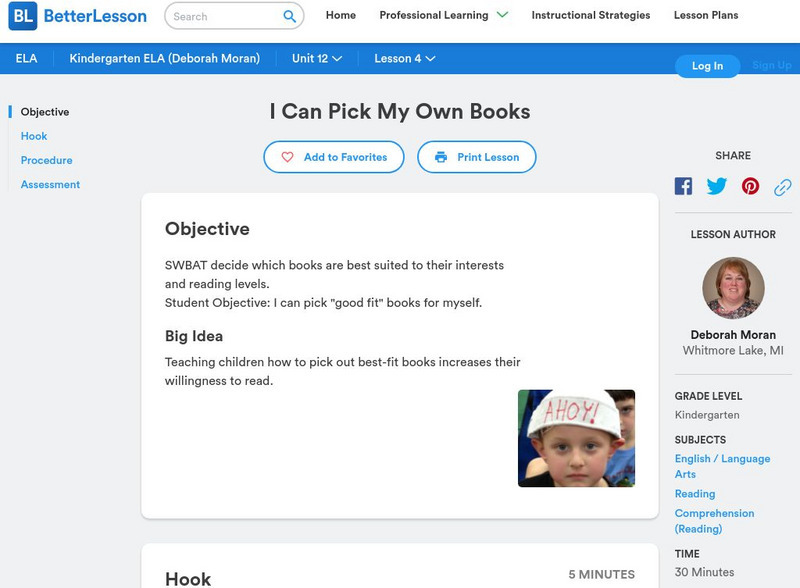
Task: Click the Whitmore Lake, MI location text
Action: click(733, 351)
